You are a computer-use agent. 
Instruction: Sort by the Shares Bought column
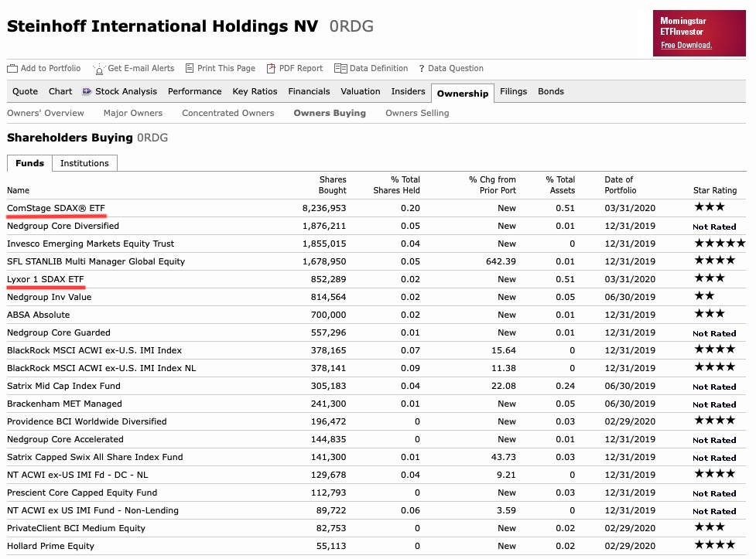coord(332,185)
